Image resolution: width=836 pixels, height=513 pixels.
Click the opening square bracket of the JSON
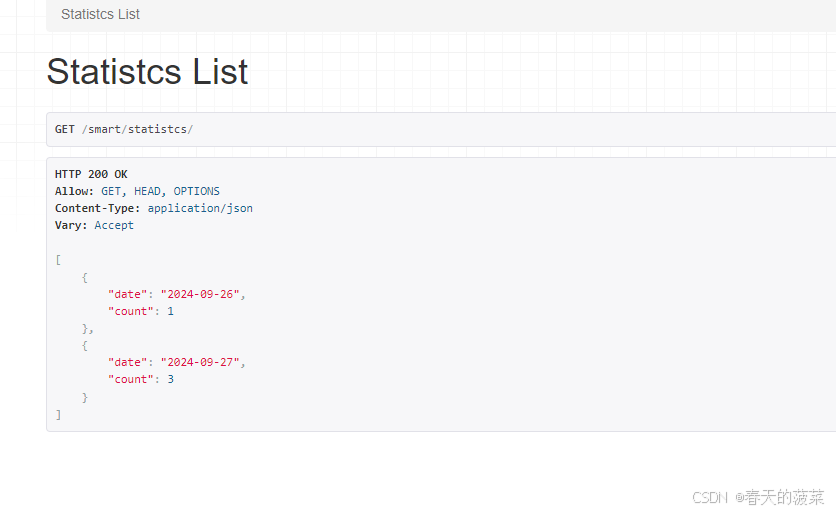click(58, 260)
